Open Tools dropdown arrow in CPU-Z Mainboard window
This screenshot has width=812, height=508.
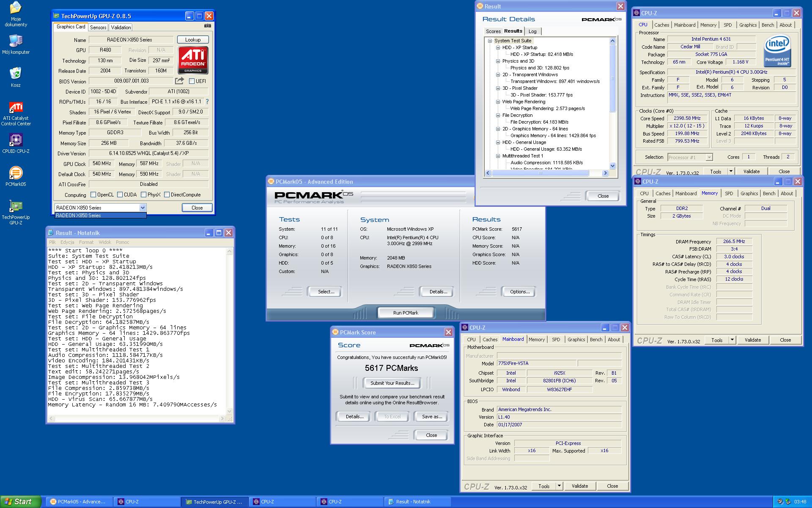pyautogui.click(x=559, y=486)
